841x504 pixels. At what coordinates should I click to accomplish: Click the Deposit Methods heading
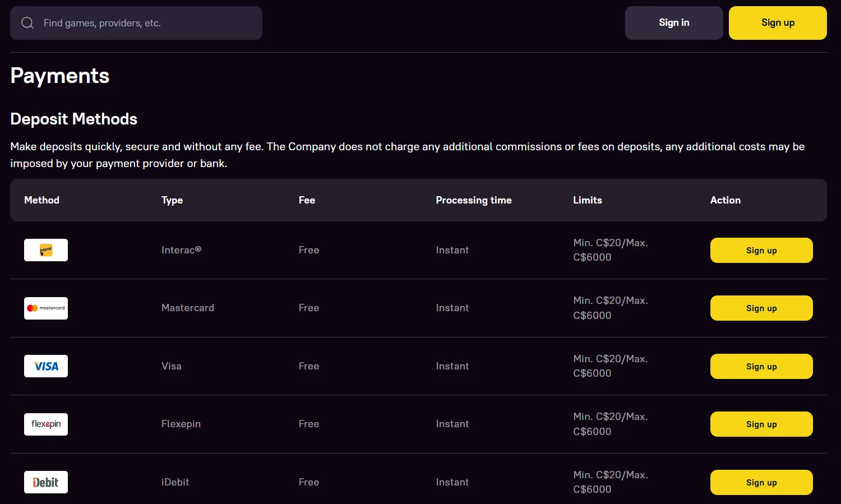(74, 119)
